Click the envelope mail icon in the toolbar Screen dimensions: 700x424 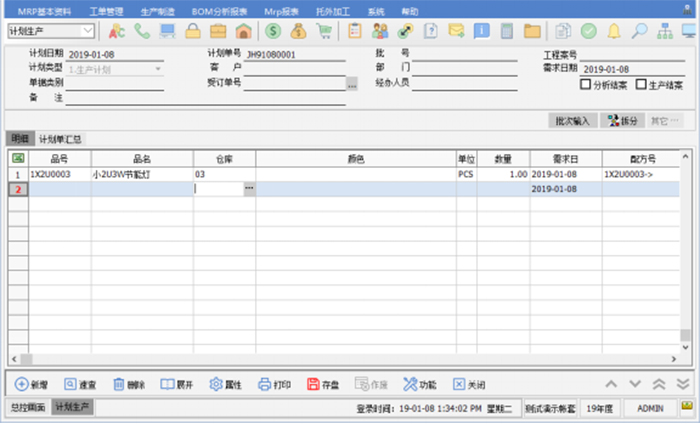pyautogui.click(x=456, y=31)
